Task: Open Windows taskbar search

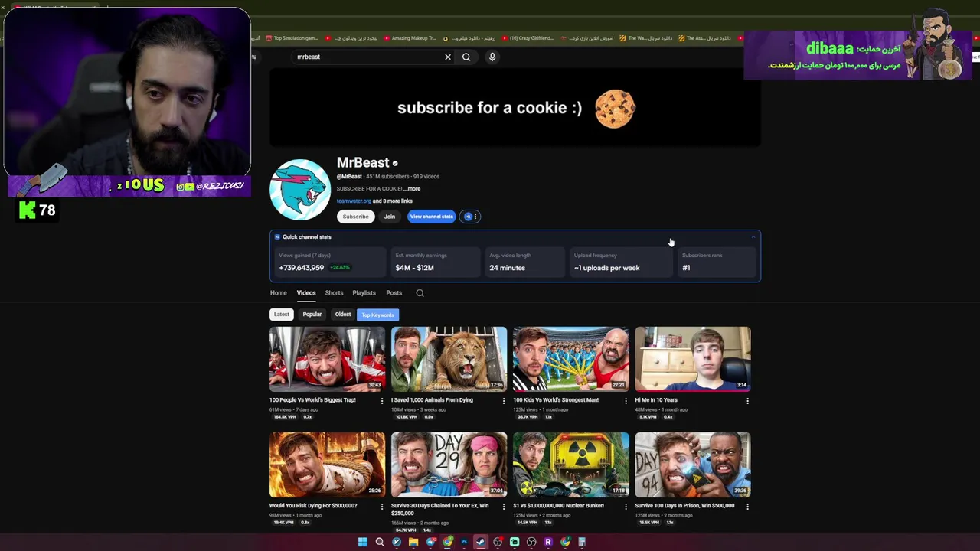Action: [x=380, y=543]
